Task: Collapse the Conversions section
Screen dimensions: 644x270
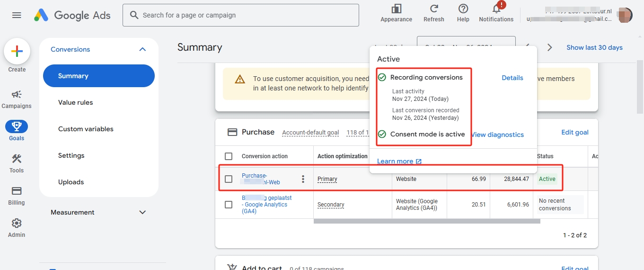Action: click(142, 49)
